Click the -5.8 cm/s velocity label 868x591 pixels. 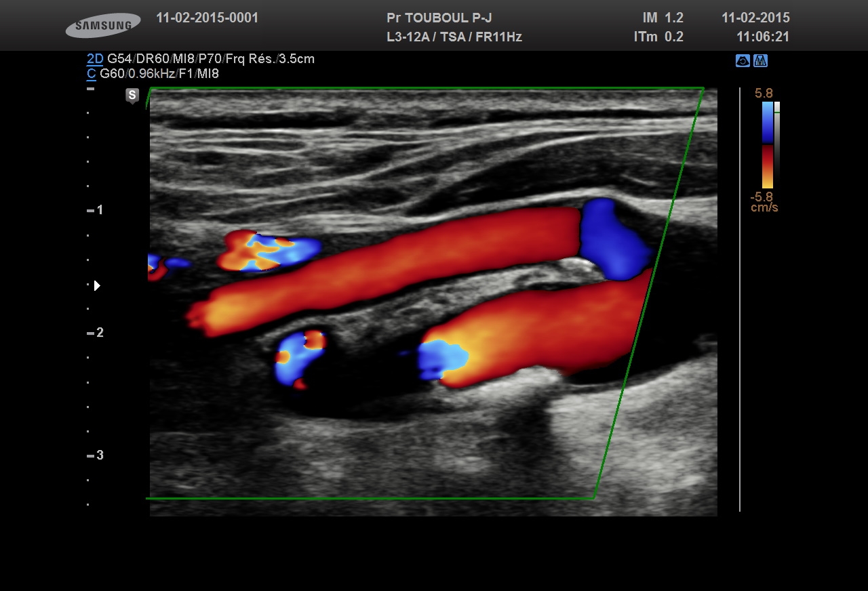pos(763,202)
